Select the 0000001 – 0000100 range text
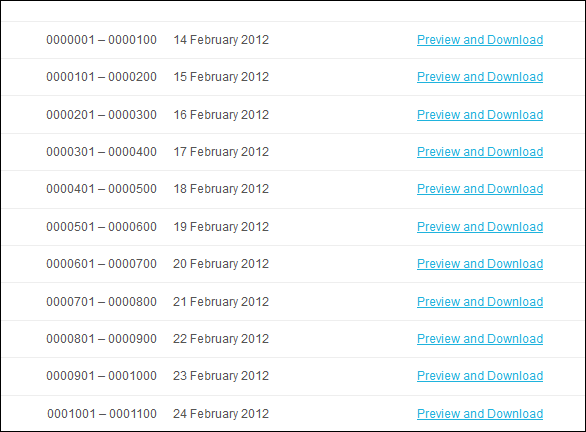This screenshot has width=586, height=432. (101, 40)
